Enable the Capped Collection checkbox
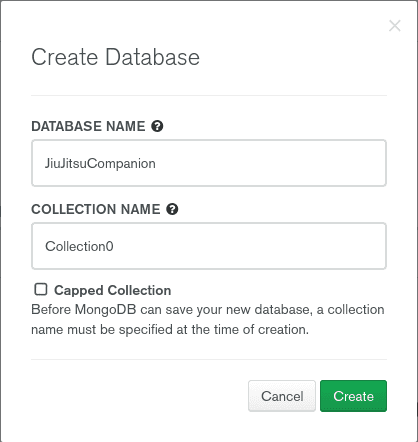Screen dimensions: 418x442 click(41, 289)
